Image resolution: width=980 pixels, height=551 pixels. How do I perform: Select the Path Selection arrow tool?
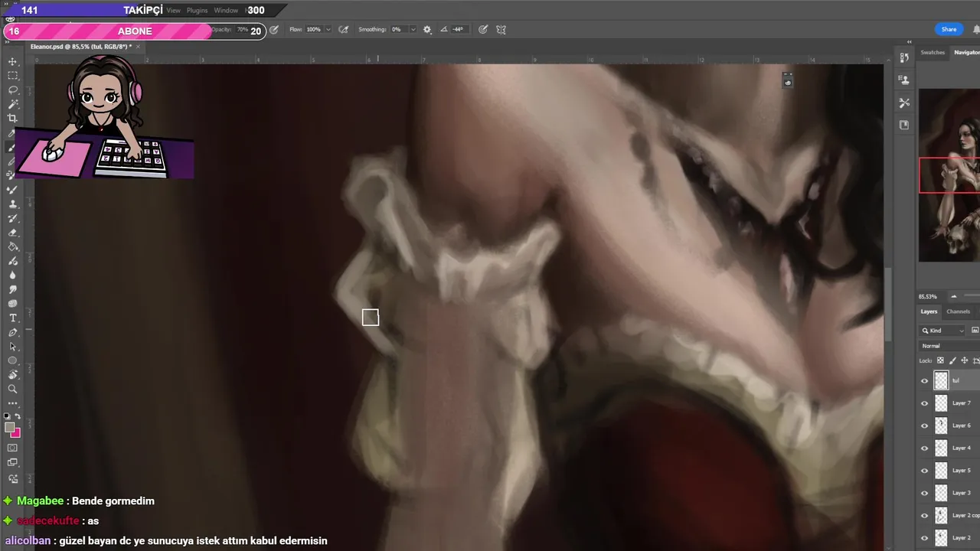point(12,346)
